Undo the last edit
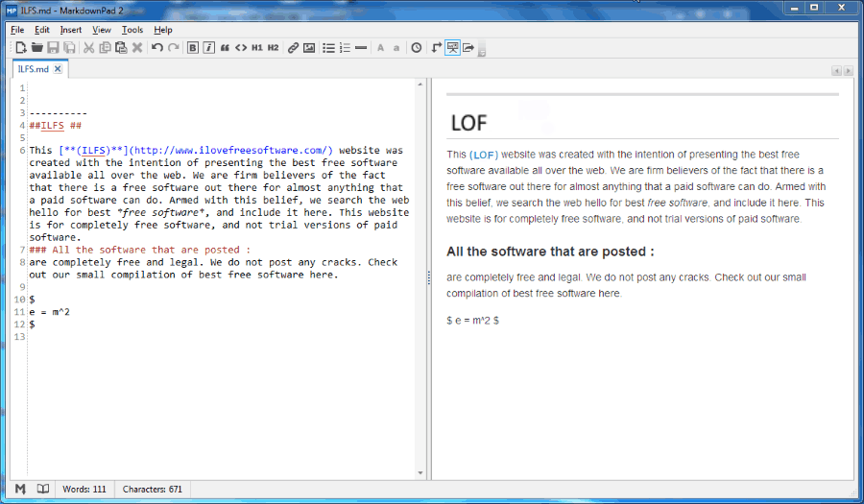This screenshot has width=864, height=504. (157, 48)
